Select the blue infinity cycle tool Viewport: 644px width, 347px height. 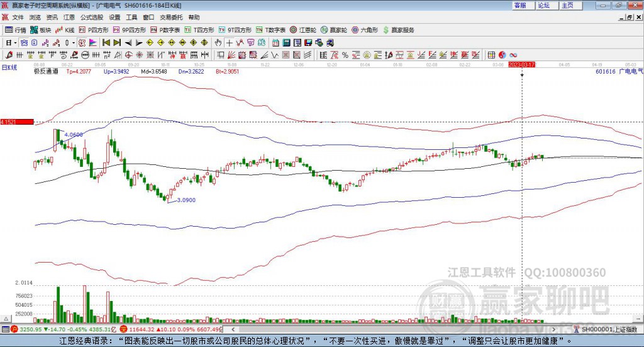[x=513, y=55]
